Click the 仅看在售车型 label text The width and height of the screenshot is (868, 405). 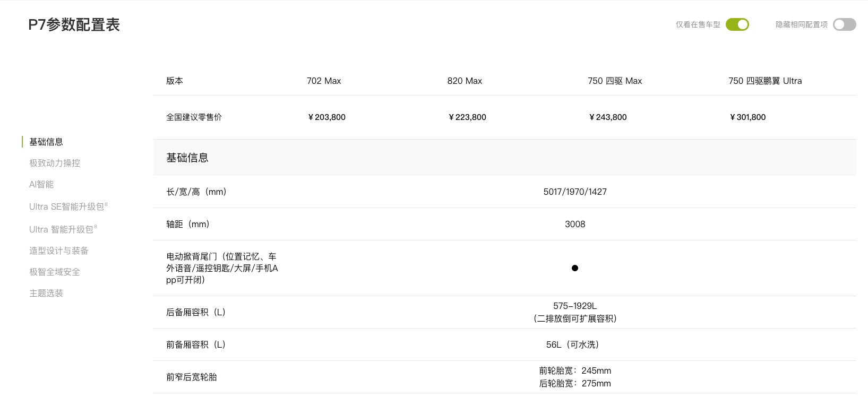click(x=698, y=24)
